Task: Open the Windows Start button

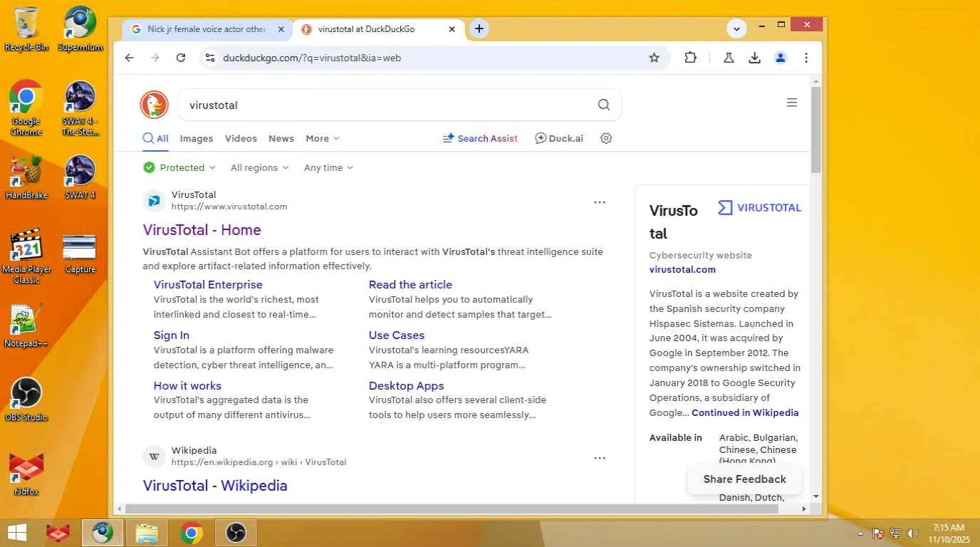Action: [17, 533]
